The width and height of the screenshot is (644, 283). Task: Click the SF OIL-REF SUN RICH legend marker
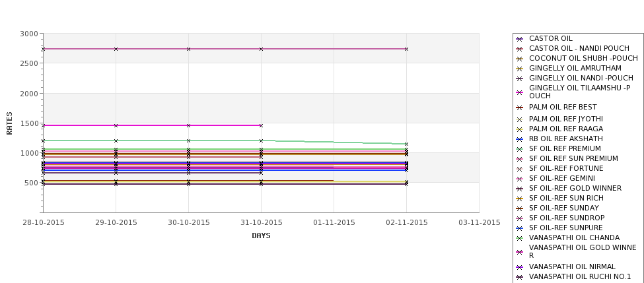[519, 199]
